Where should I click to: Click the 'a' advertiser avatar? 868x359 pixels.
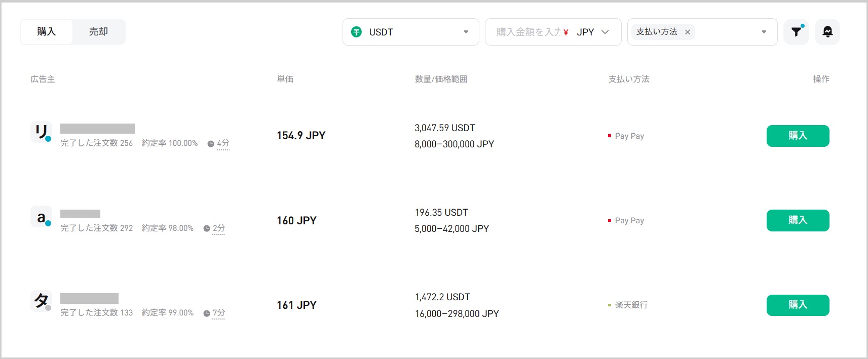click(x=41, y=218)
